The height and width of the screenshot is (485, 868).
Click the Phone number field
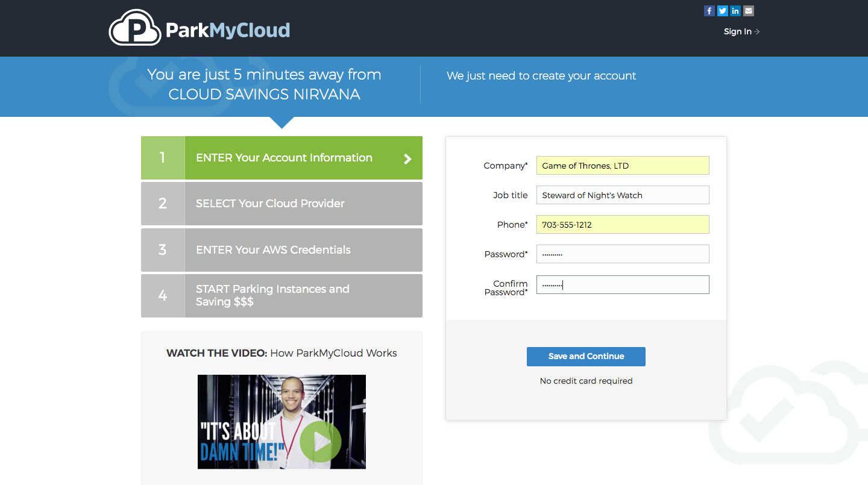coord(623,225)
